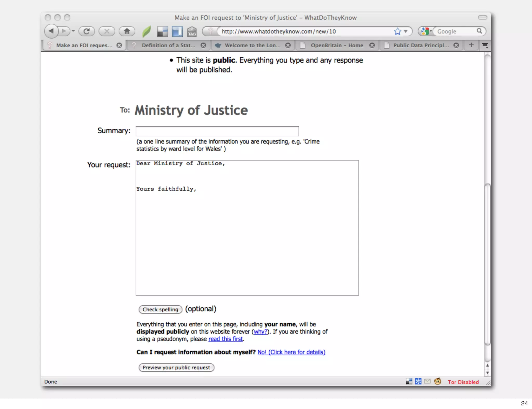Screen dimensions: 532x409
Task: Expand the URL bar history dropdown arrow
Action: [x=406, y=31]
